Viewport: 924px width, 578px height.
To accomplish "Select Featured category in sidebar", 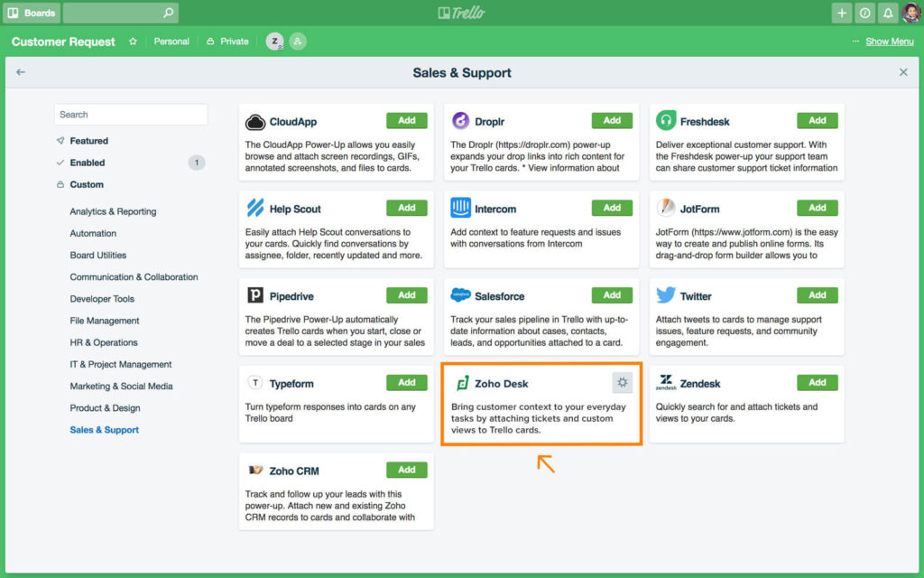I will tap(88, 141).
